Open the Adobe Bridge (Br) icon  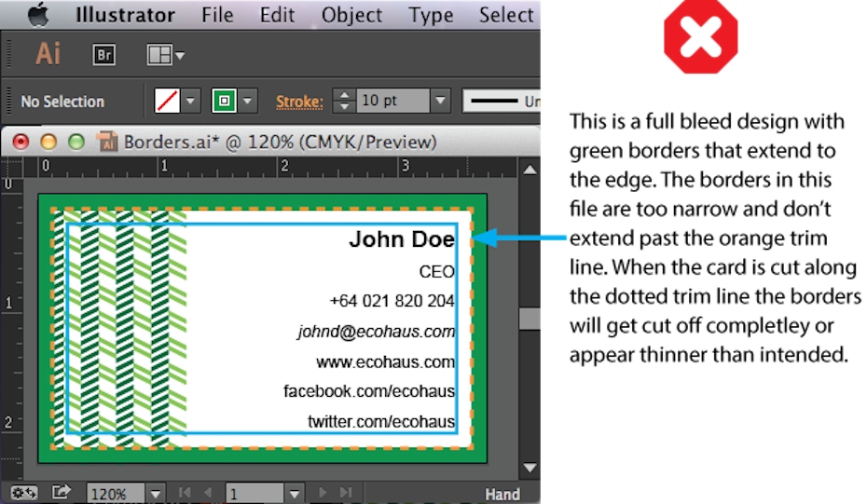104,55
